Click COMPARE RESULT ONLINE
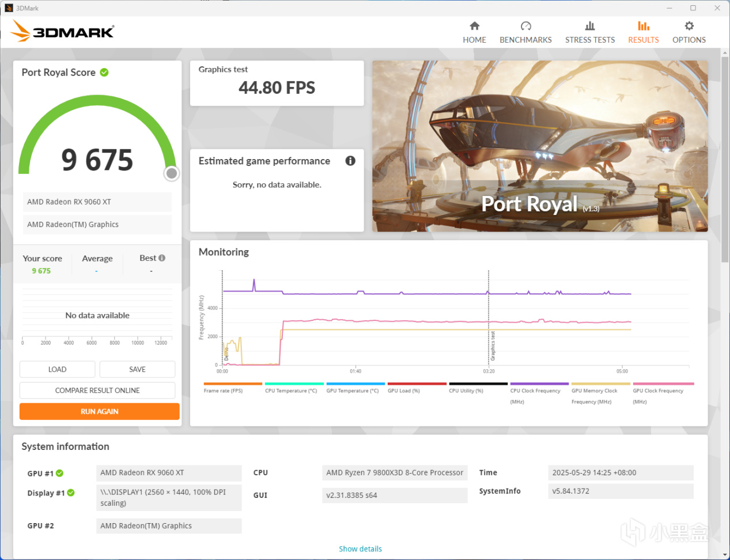 [x=97, y=391]
